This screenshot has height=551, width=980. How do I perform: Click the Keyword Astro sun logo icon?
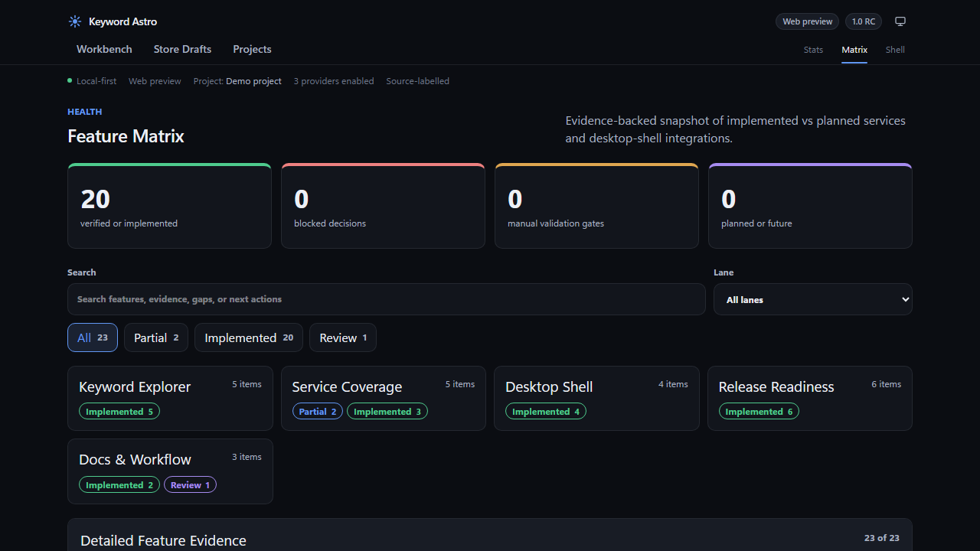point(75,21)
